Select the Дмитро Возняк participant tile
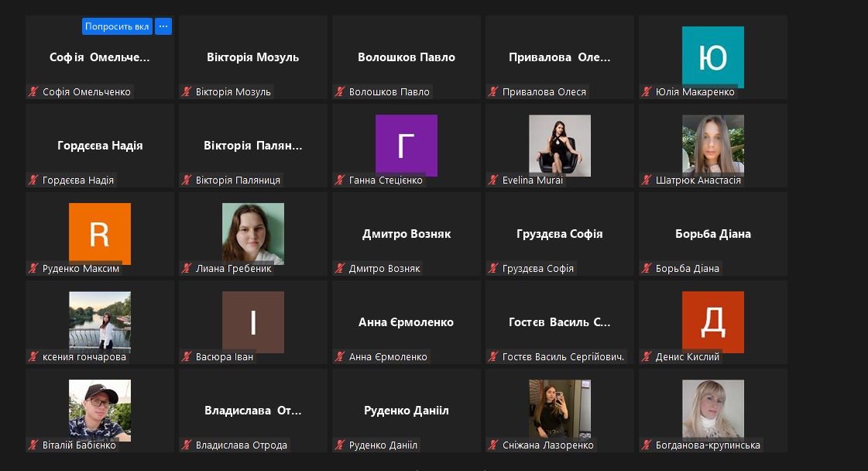Screen dimensions: 868x471 click(406, 234)
